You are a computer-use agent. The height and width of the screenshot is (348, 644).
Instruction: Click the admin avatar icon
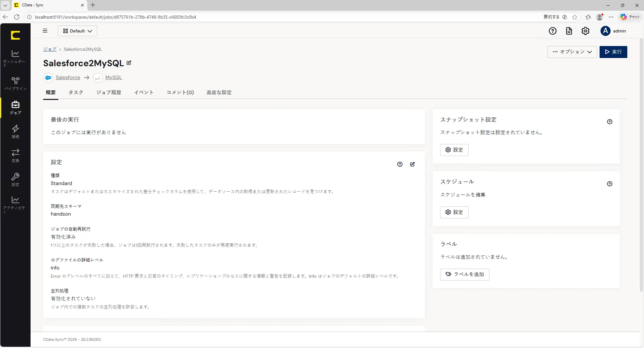(x=605, y=31)
